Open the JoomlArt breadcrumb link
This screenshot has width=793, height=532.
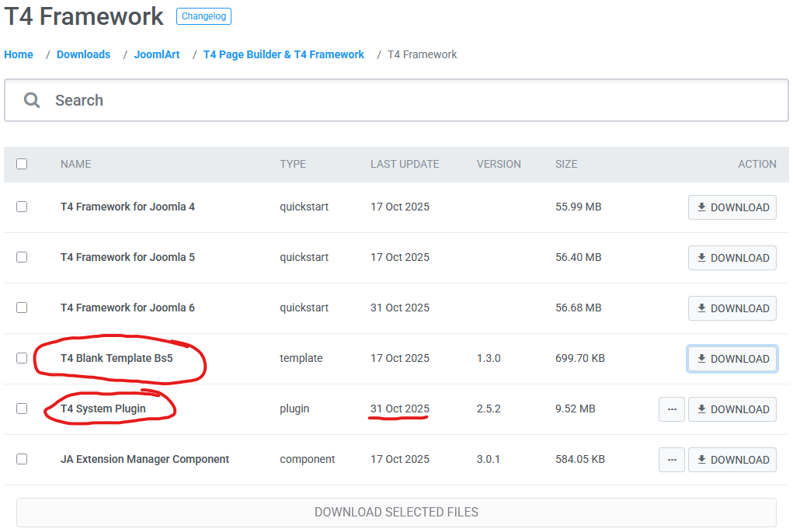click(157, 54)
